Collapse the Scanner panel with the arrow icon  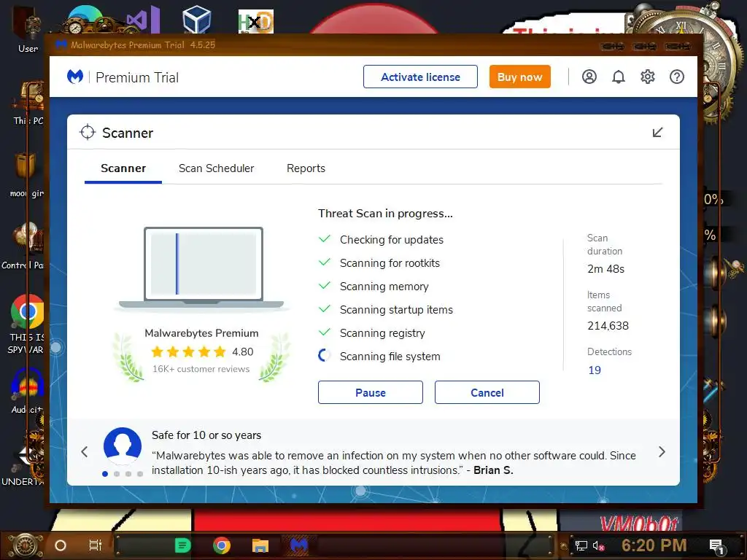pyautogui.click(x=657, y=133)
